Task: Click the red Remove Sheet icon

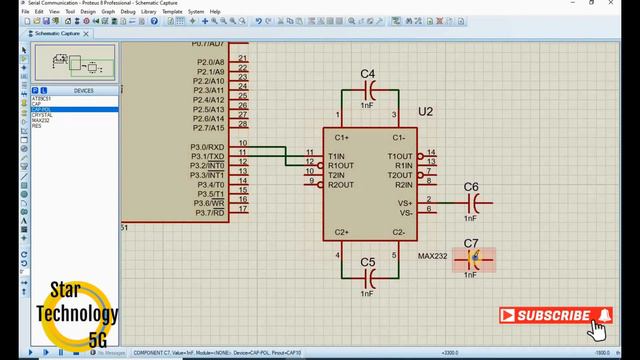Action: [439, 21]
